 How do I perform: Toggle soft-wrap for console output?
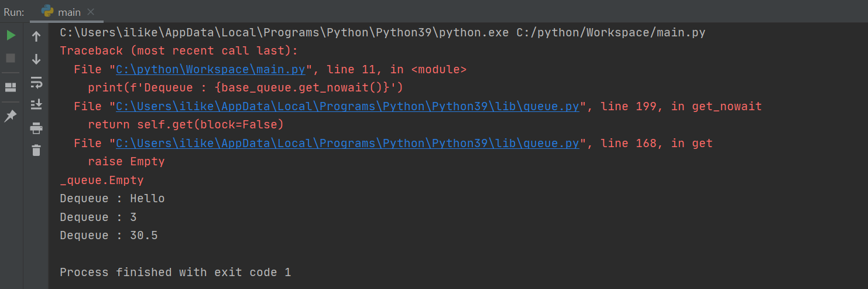[36, 82]
